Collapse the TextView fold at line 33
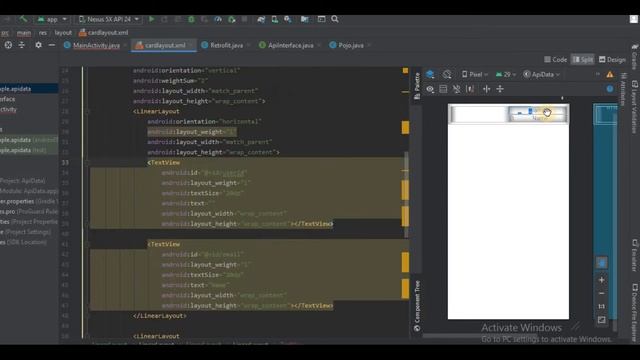The image size is (640, 360). click(x=87, y=162)
